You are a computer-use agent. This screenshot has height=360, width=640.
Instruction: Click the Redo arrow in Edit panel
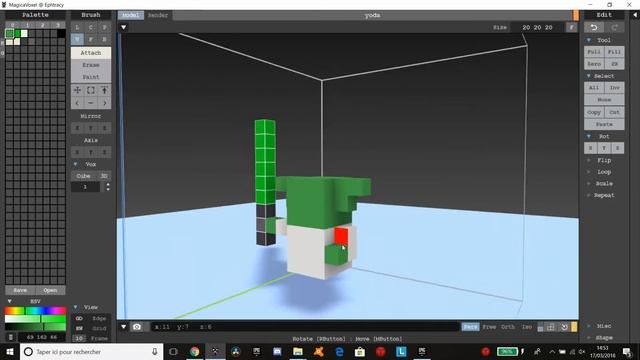click(614, 27)
